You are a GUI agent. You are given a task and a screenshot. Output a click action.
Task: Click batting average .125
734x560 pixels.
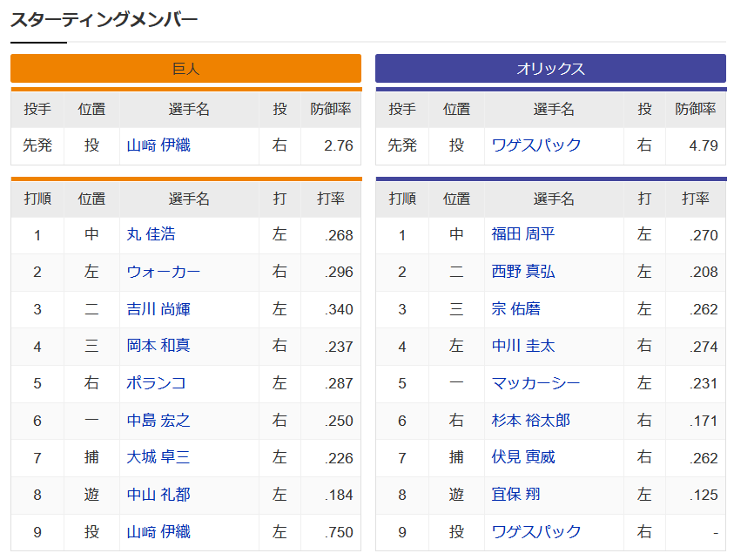(704, 495)
